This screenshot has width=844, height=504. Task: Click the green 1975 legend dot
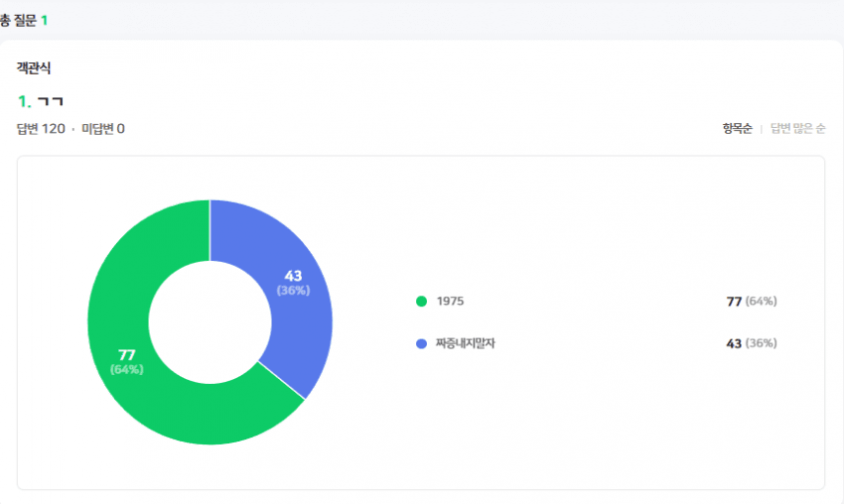click(421, 302)
